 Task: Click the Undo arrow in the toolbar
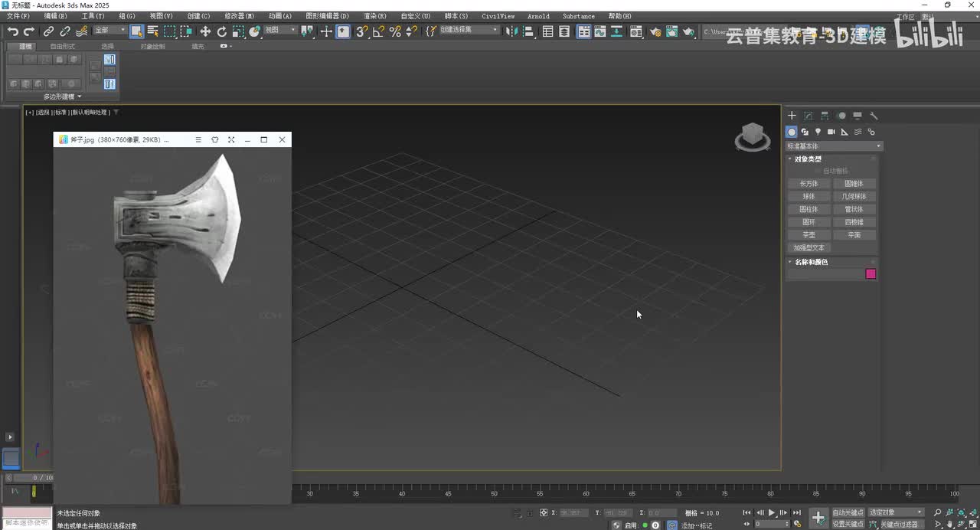point(13,31)
